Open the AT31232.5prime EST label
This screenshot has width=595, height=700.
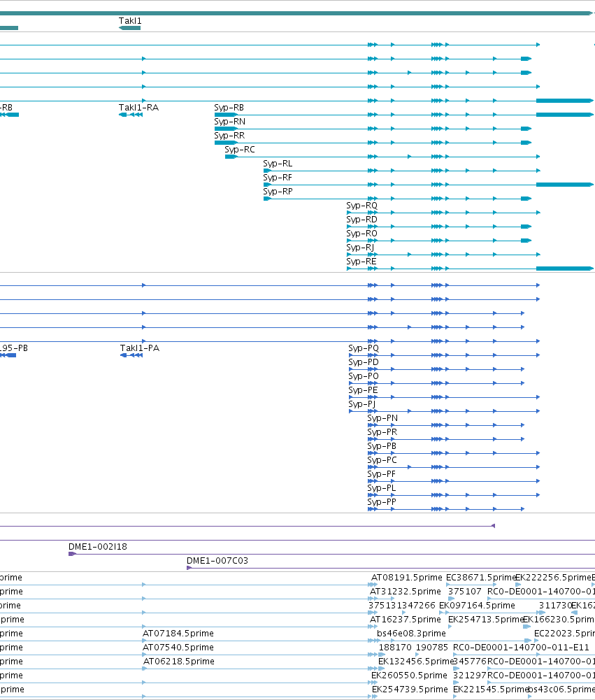(x=406, y=591)
